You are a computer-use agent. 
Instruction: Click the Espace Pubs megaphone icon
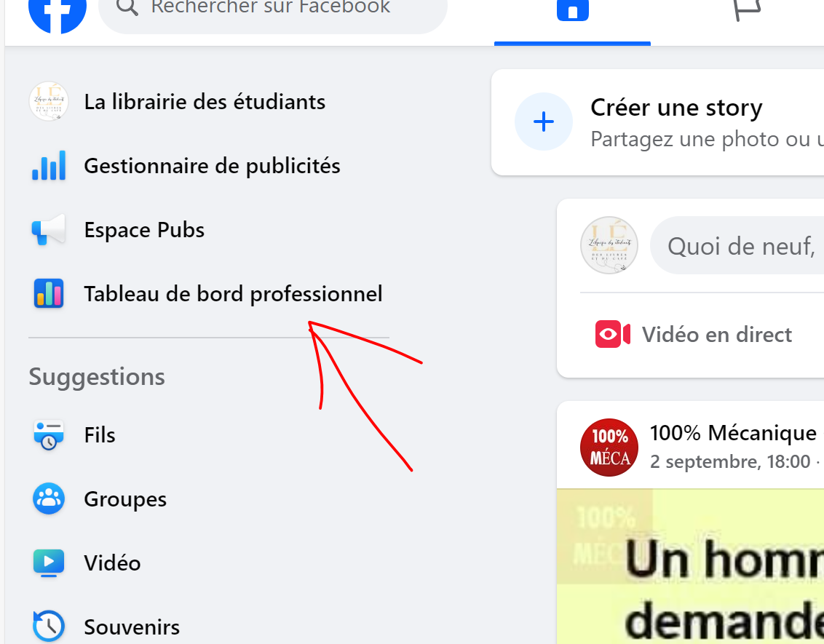tap(49, 229)
